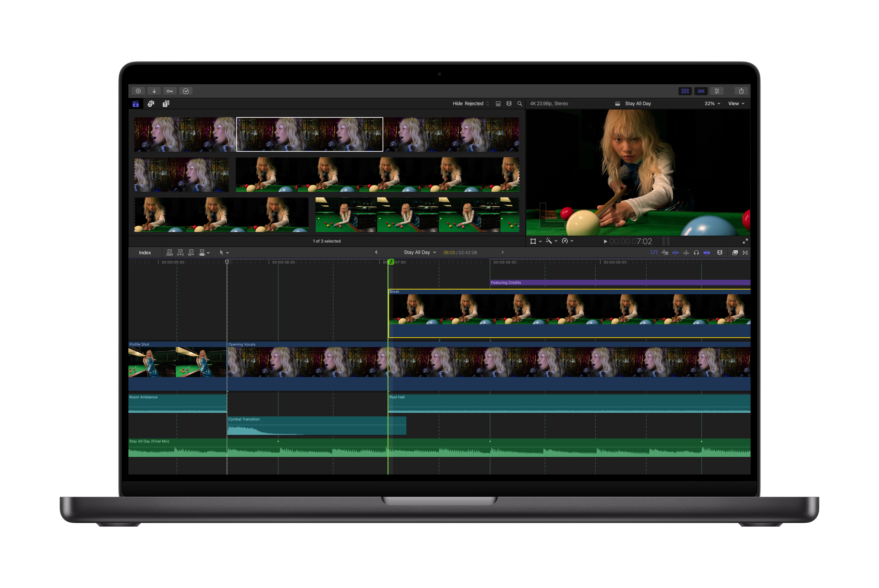
Task: Show the Background Tasks window
Action: click(186, 91)
